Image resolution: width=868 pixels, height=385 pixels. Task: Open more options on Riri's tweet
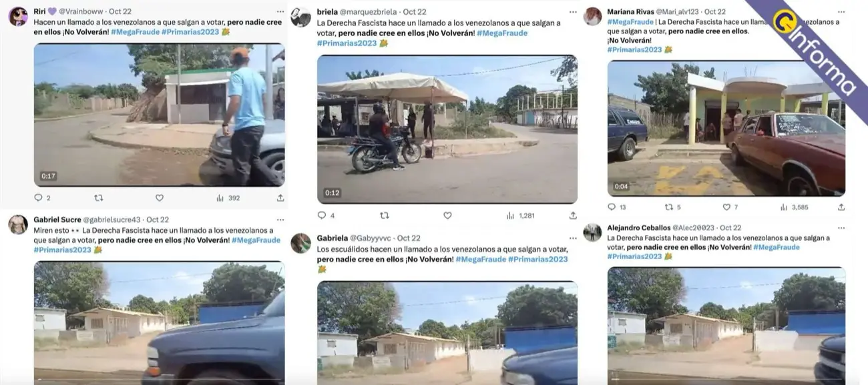click(280, 11)
